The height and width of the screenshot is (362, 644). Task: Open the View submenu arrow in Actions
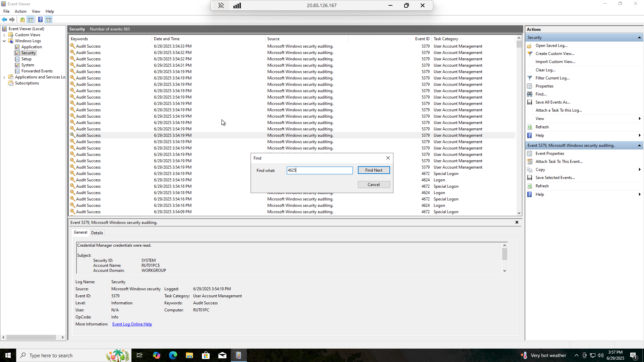(x=640, y=119)
